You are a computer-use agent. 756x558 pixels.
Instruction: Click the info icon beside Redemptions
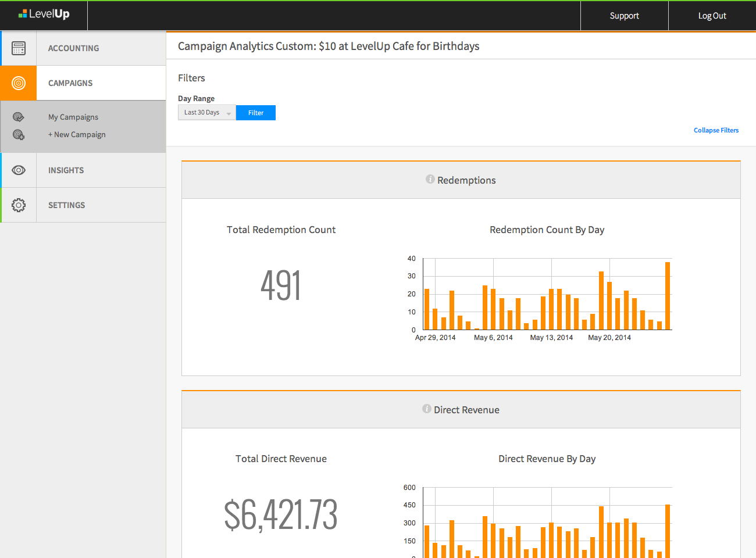click(430, 179)
